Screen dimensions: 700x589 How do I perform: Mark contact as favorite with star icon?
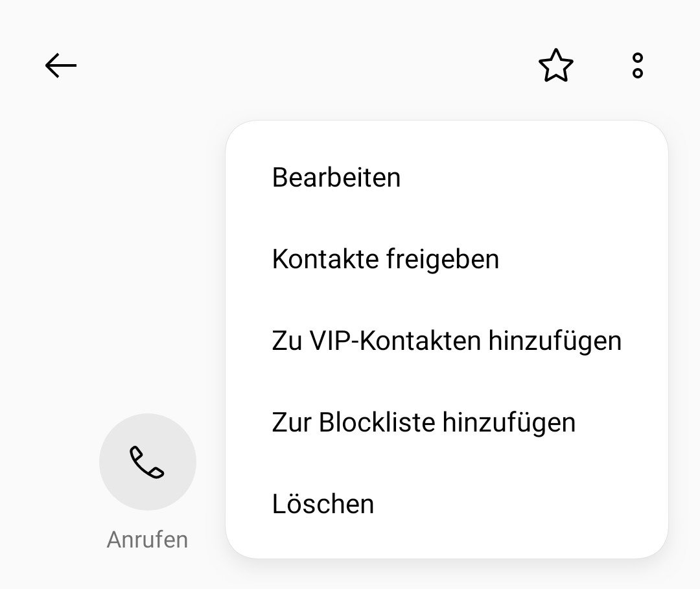556,65
